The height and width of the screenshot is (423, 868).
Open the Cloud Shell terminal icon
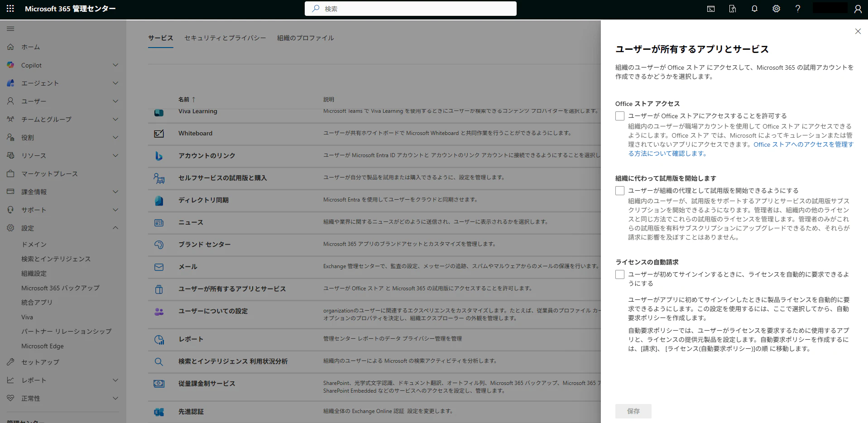pyautogui.click(x=710, y=9)
